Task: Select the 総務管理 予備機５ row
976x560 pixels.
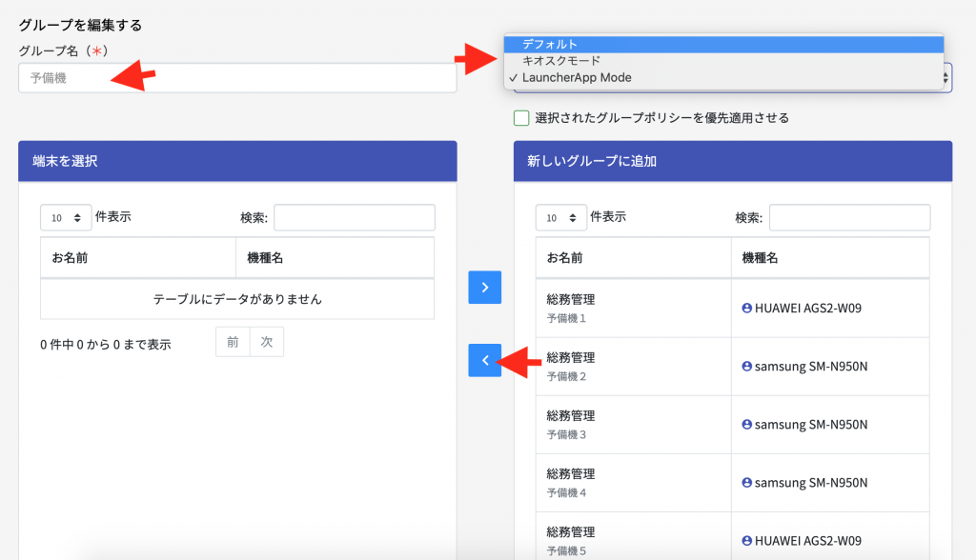Action: tap(733, 536)
